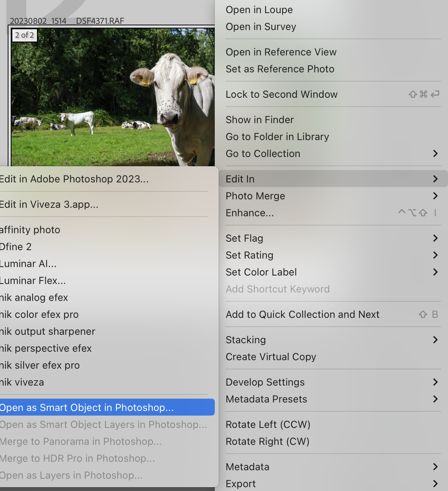Image resolution: width=448 pixels, height=491 pixels.
Task: Open as Smart Object in Photoshop
Action: [x=88, y=407]
